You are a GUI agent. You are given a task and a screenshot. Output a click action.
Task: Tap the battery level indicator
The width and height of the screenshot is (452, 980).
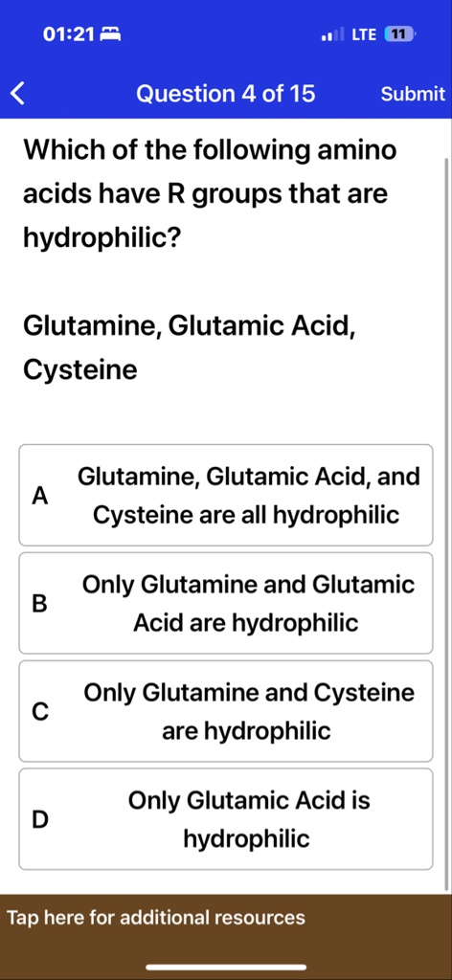coord(400,35)
